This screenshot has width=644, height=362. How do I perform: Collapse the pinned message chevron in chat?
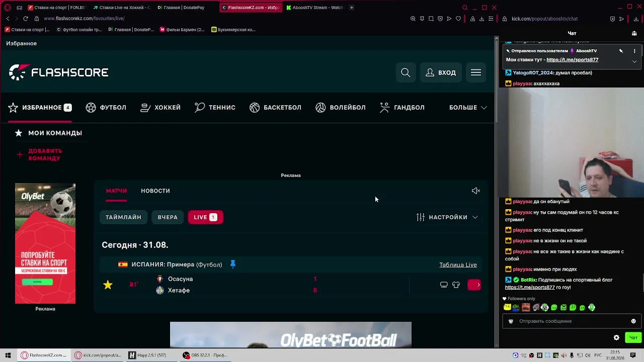click(634, 61)
